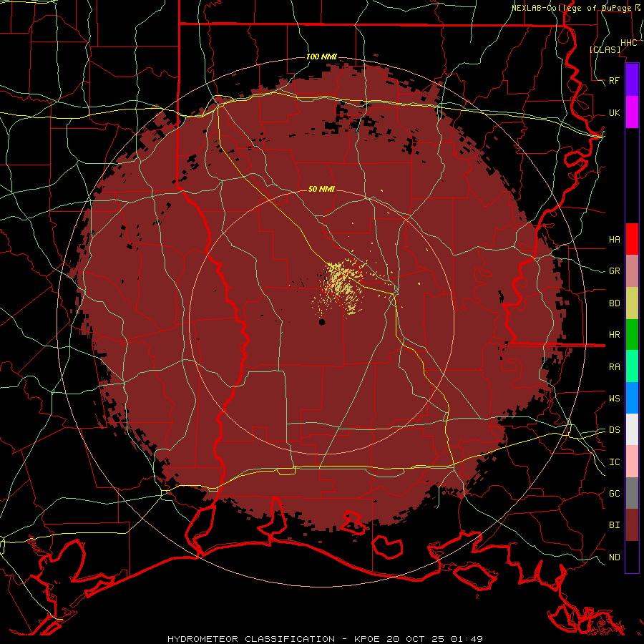
Task: Select the IC light-pink legend swatch
Action: pos(632,462)
